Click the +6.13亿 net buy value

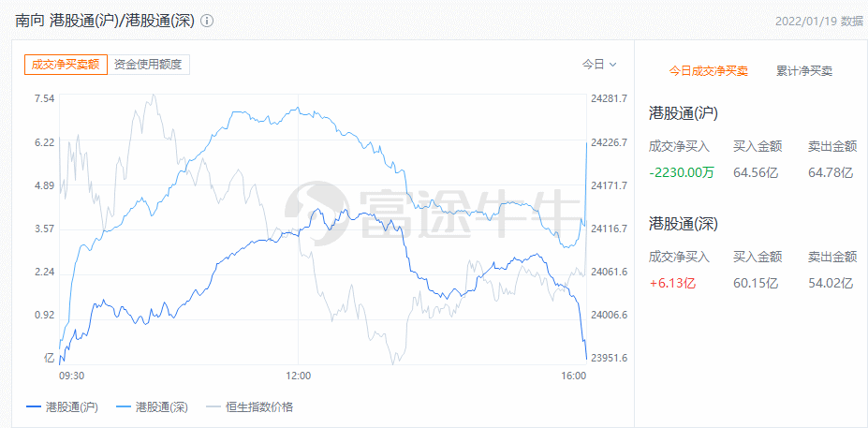(x=671, y=282)
